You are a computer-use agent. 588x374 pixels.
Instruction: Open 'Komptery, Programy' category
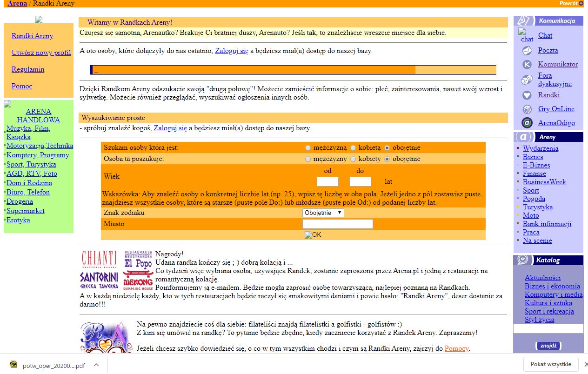[38, 155]
